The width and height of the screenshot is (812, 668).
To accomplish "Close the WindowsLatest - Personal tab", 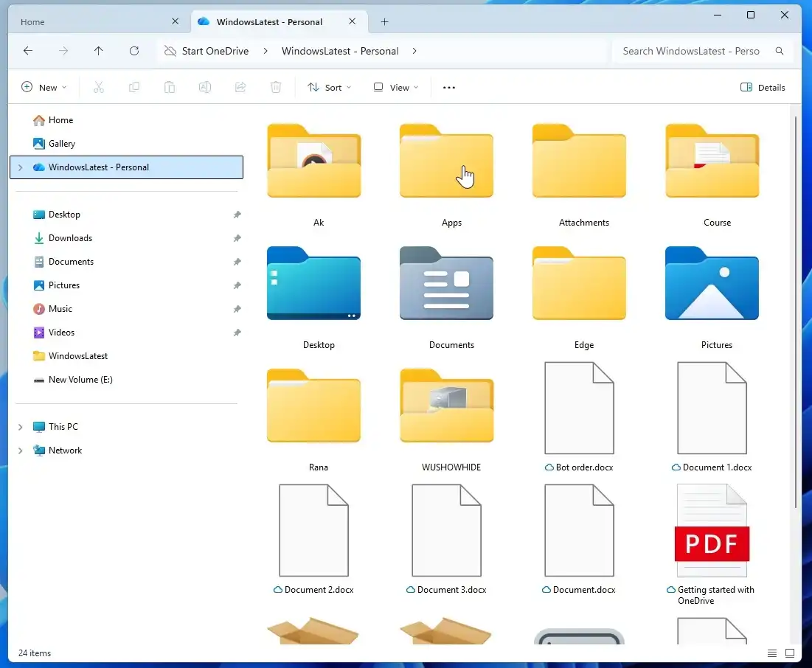I will coord(352,21).
